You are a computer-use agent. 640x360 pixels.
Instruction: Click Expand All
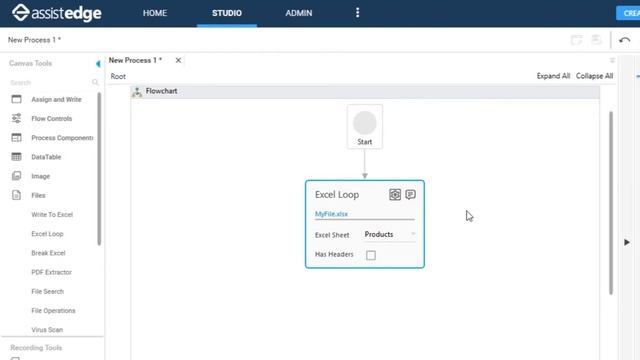tap(553, 76)
